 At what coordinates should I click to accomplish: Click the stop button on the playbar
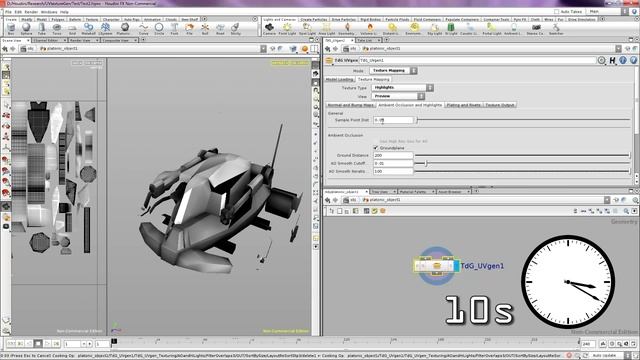click(x=38, y=344)
